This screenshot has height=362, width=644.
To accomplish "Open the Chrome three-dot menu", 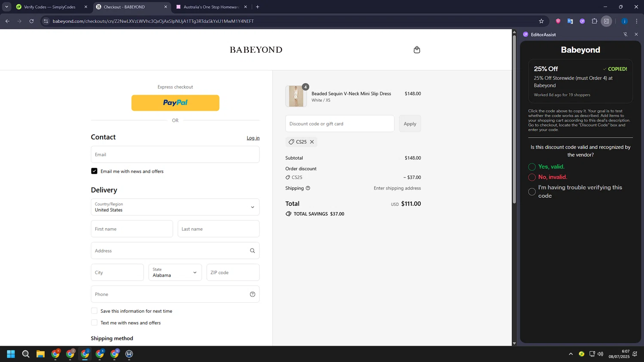I will click(637, 21).
